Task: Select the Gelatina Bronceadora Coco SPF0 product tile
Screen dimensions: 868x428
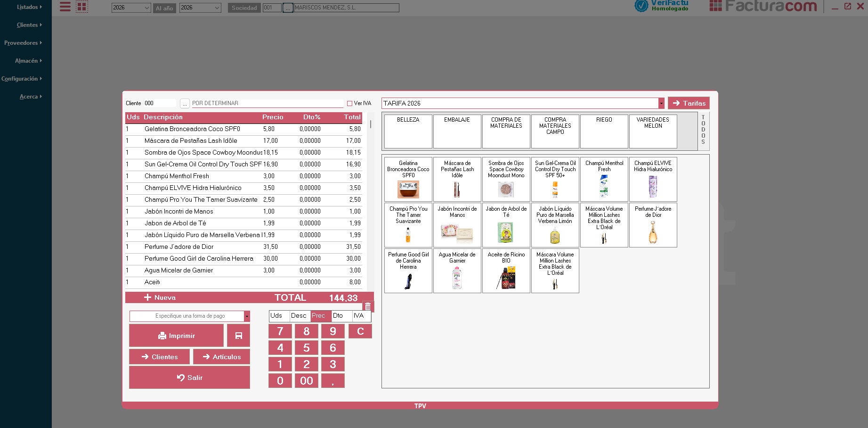Action: (408, 179)
